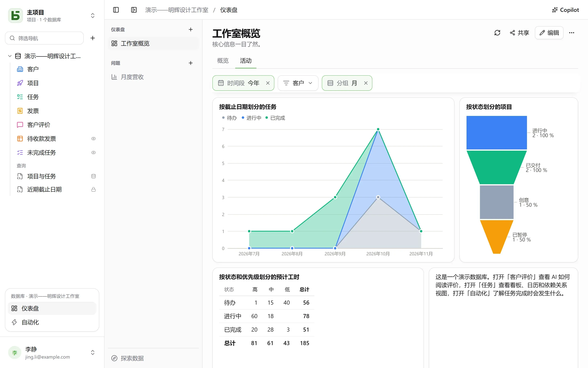Select the 活动 tab

click(x=246, y=61)
